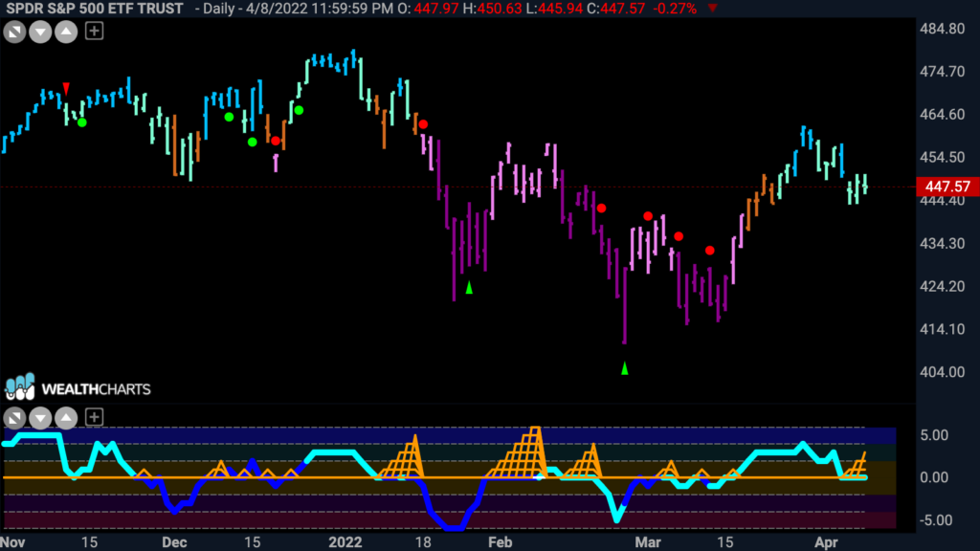The image size is (980, 551).
Task: Click the red down-triangle signal marker in November
Action: [66, 89]
